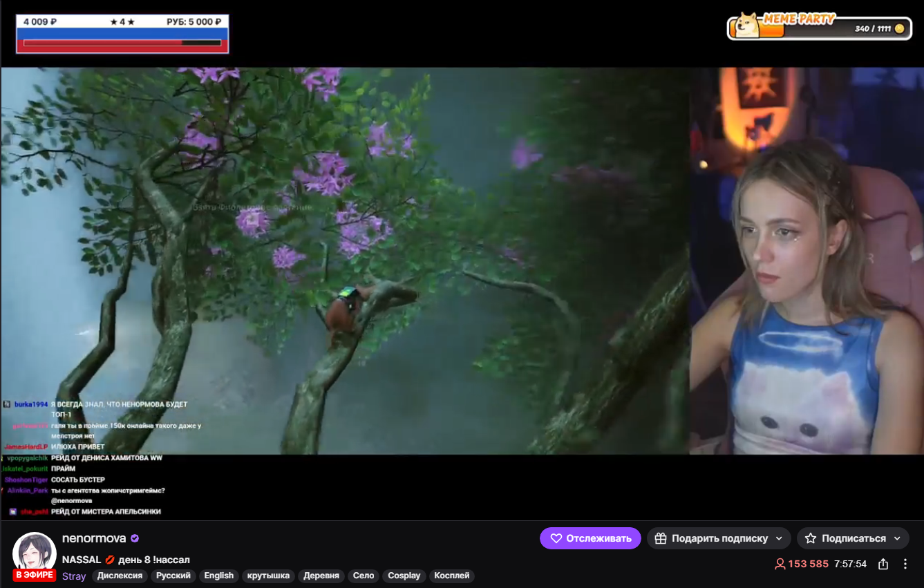Click the verified badge beside nenormova
924x588 pixels.
pos(135,538)
